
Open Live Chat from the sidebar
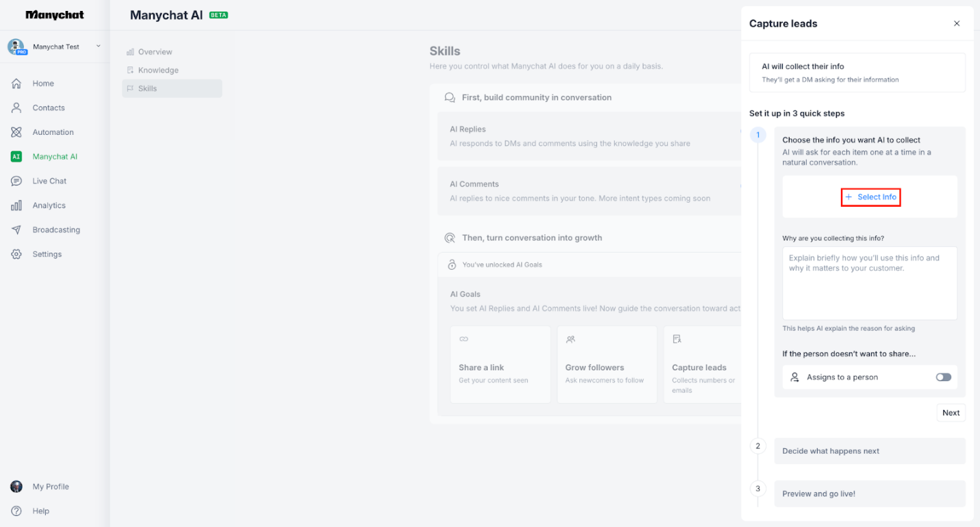(x=47, y=181)
